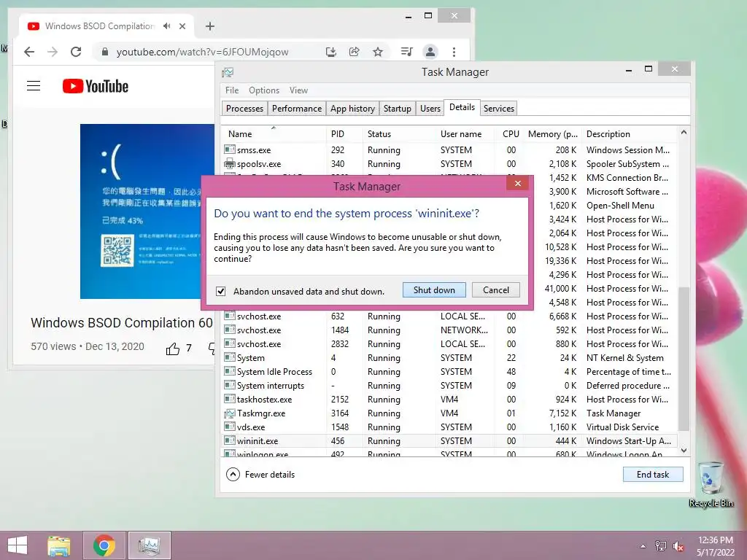Mute tab via speaker icon on tab

(167, 26)
